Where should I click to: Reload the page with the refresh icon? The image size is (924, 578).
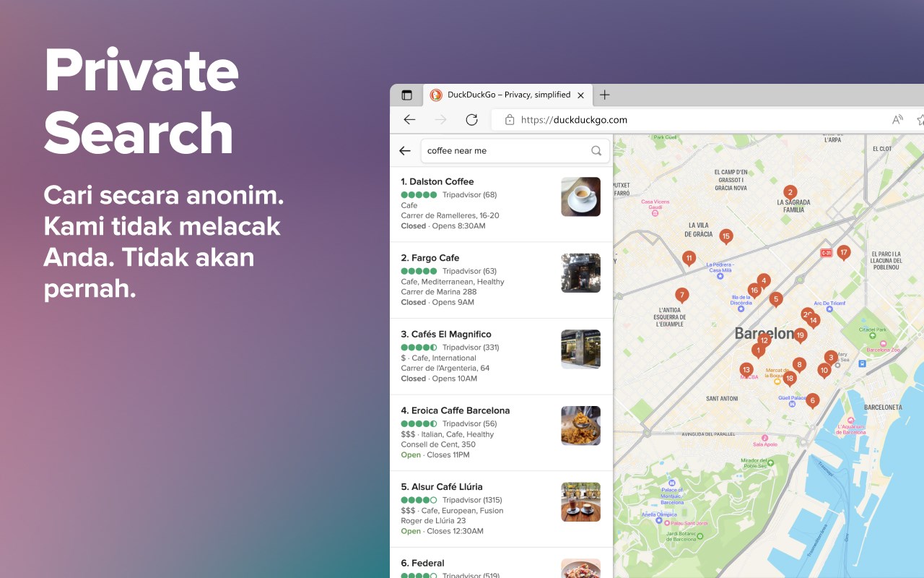click(x=471, y=120)
